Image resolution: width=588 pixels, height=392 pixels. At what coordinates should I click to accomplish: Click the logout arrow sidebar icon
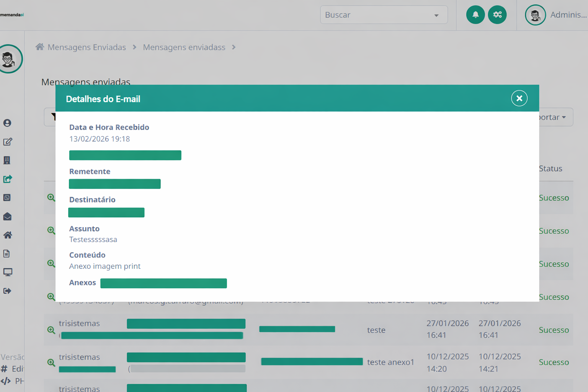pos(7,291)
